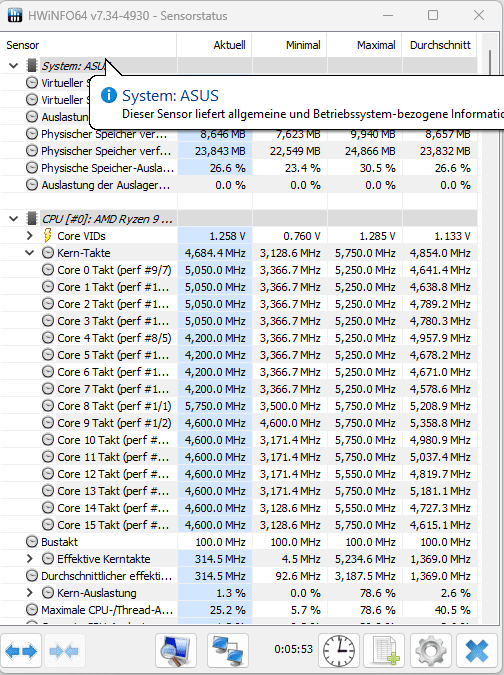Click the Core VIDs lightning icon
This screenshot has width=504, height=675.
tap(48, 236)
